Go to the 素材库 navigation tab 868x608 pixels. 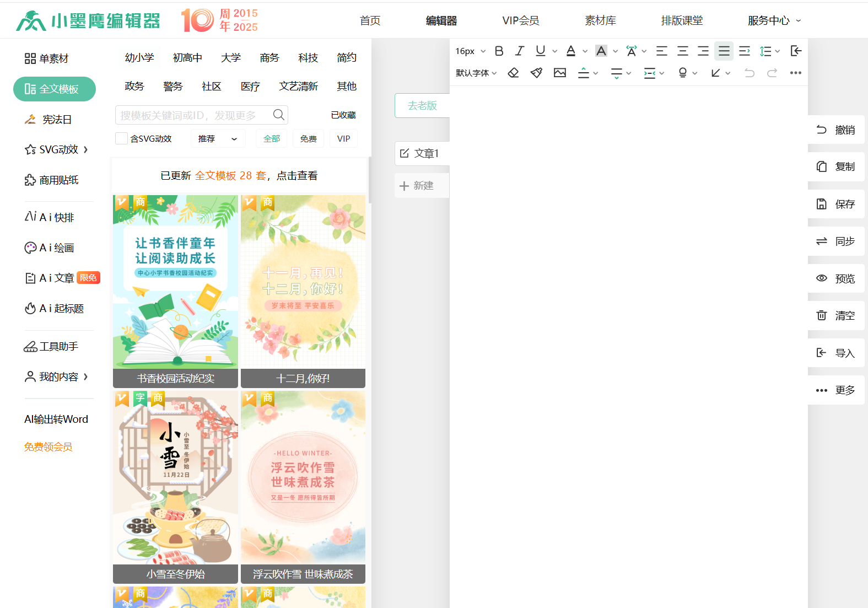[x=600, y=20]
